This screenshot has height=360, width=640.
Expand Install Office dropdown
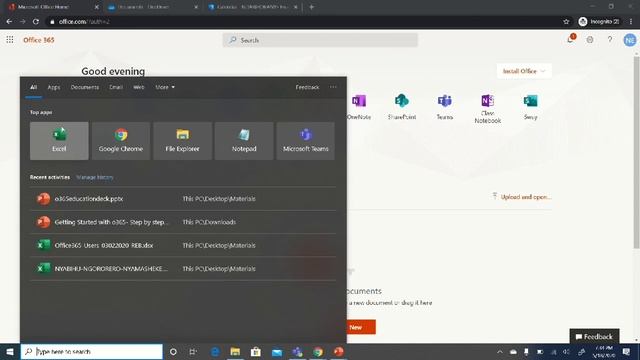tap(524, 71)
